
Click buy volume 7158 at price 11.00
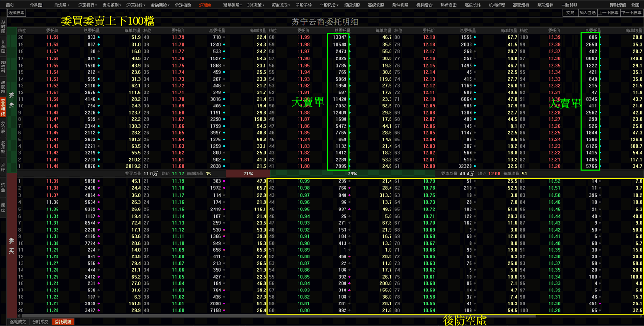tap(215, 310)
